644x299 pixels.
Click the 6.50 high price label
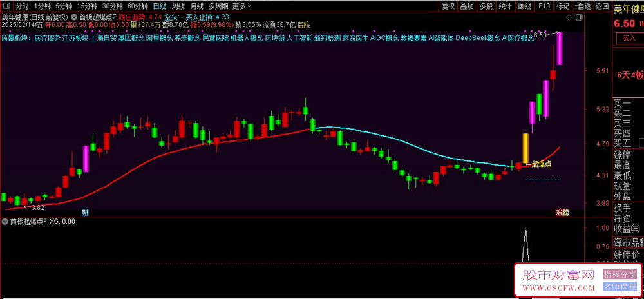[540, 35]
